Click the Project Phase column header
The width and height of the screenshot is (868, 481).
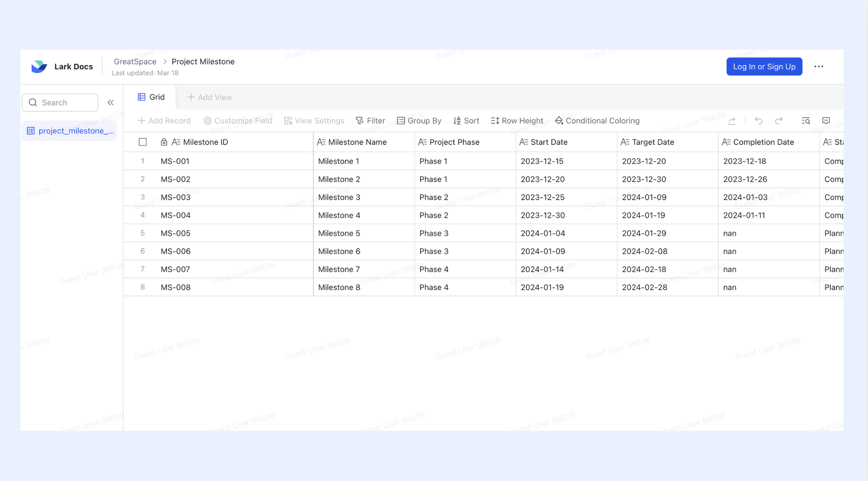pos(465,142)
